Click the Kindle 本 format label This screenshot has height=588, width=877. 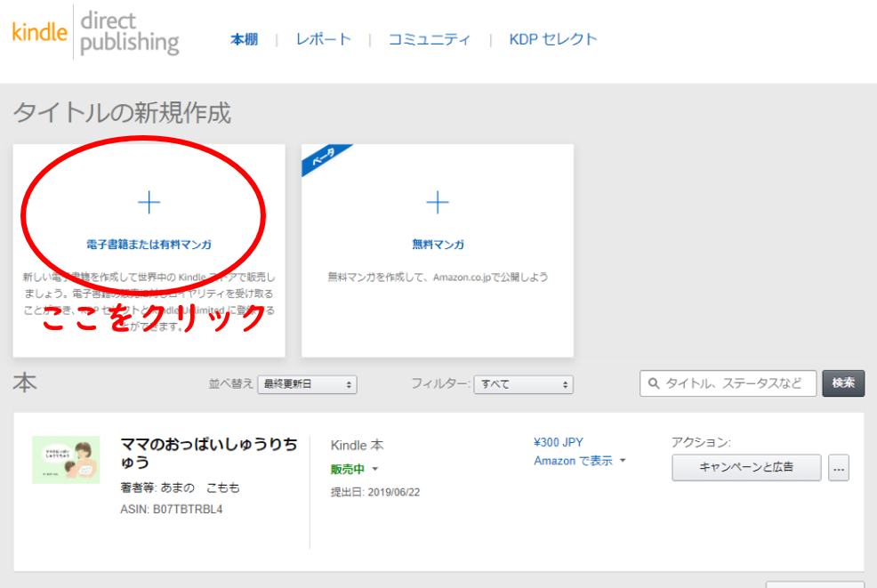(x=357, y=446)
